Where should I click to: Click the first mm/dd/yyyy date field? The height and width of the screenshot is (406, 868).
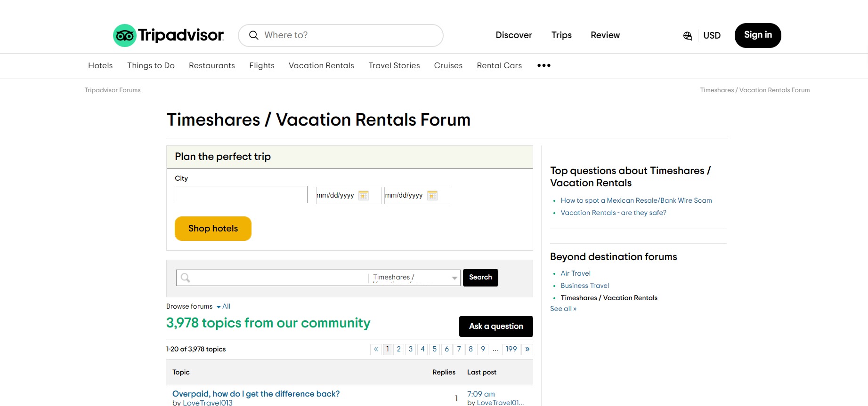349,195
